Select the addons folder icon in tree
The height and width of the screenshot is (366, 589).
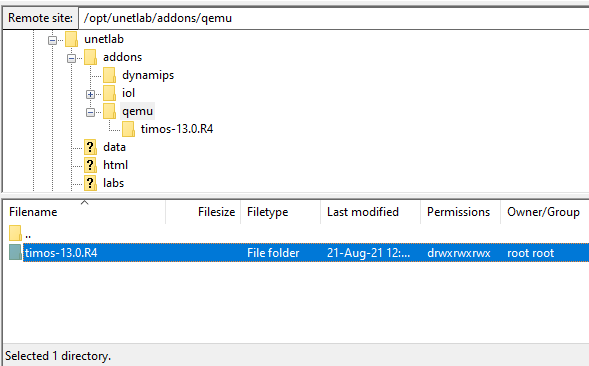(91, 57)
